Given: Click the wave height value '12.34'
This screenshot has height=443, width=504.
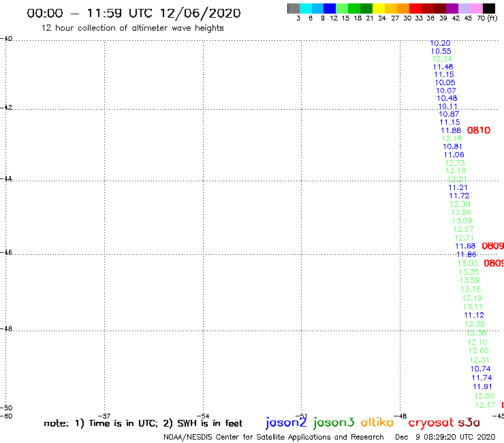Looking at the screenshot, I should pyautogui.click(x=442, y=59).
